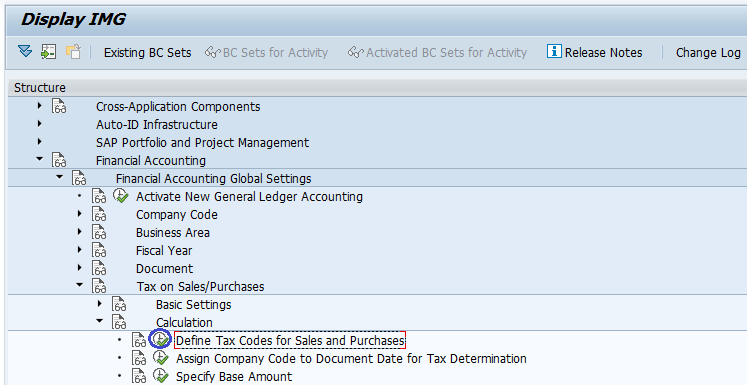This screenshot has width=747, height=385.
Task: Execute the Specify Base Amount activity
Action: (x=161, y=376)
